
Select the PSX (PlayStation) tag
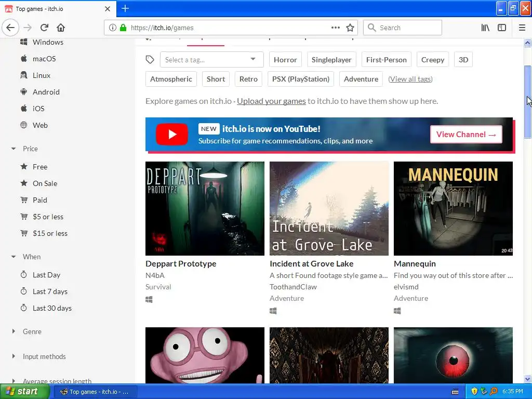(x=301, y=79)
